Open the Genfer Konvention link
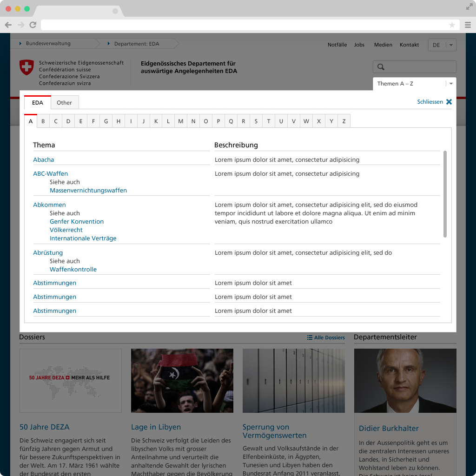Screen dimensions: 476x476 click(x=77, y=222)
